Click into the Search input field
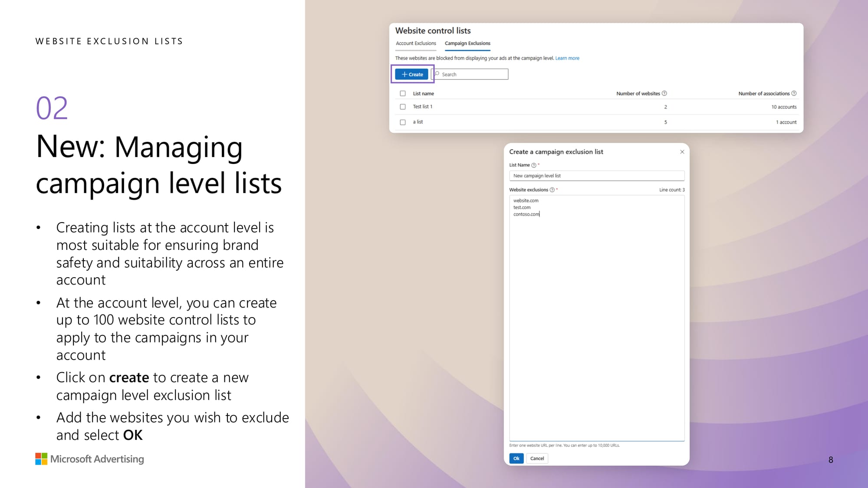The image size is (868, 488). 473,74
